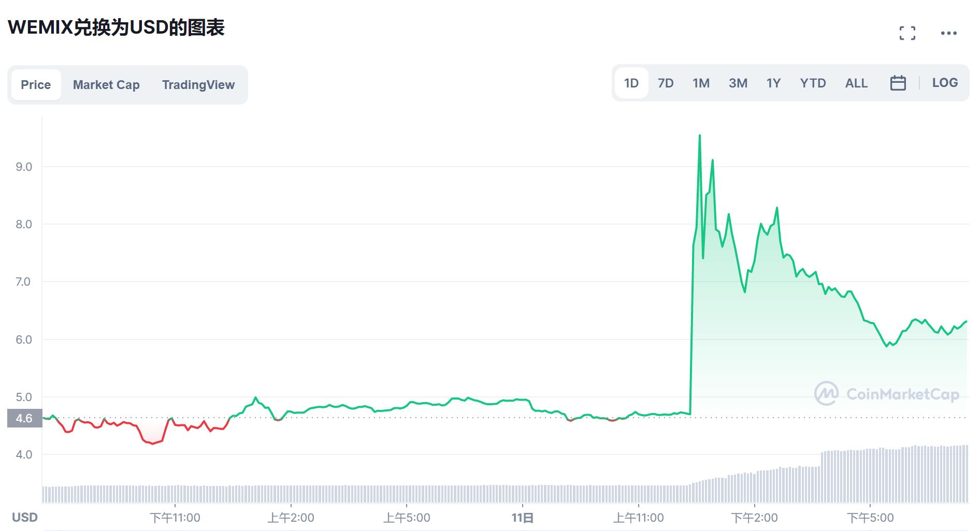Image resolution: width=980 pixels, height=531 pixels.
Task: Click the highest price peak on chart
Action: pyautogui.click(x=700, y=136)
